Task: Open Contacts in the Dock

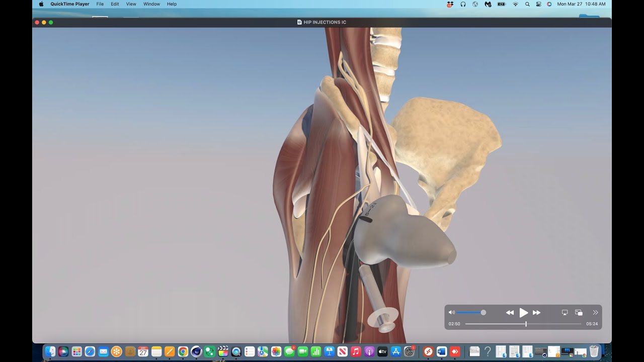Action: [130, 351]
